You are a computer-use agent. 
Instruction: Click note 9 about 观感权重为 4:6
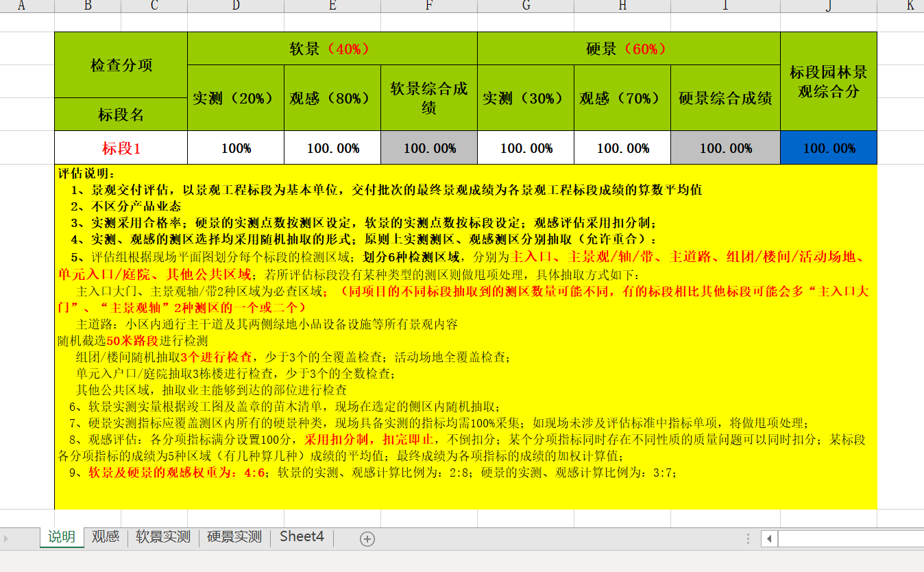(x=374, y=473)
